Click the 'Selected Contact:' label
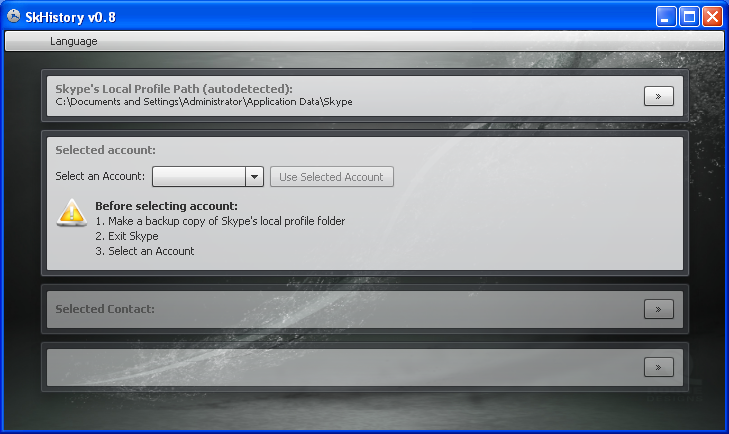The width and height of the screenshot is (729, 434). [105, 309]
